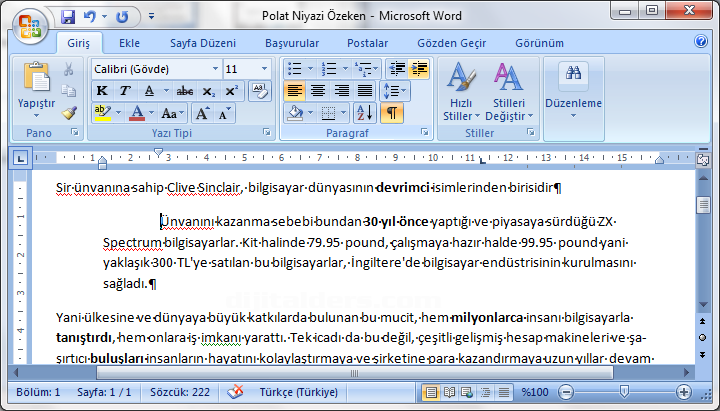The width and height of the screenshot is (720, 411).
Task: Open the Yazı Tipi dialog launcher
Action: [x=267, y=133]
